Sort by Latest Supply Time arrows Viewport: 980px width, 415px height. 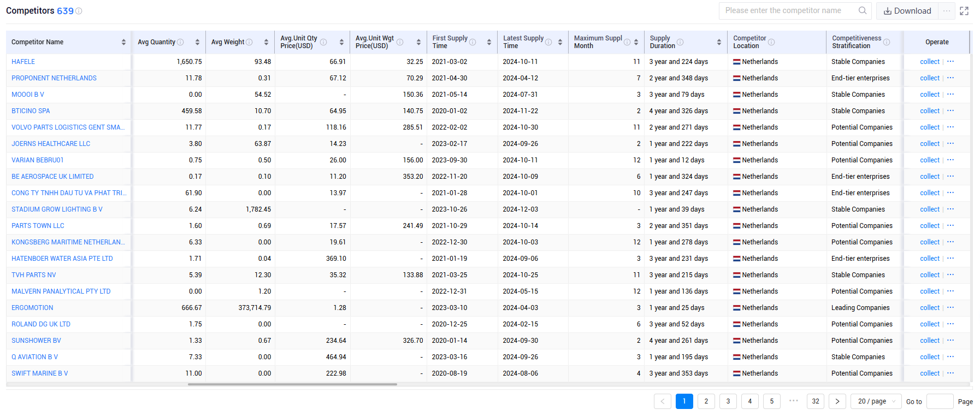tap(560, 42)
